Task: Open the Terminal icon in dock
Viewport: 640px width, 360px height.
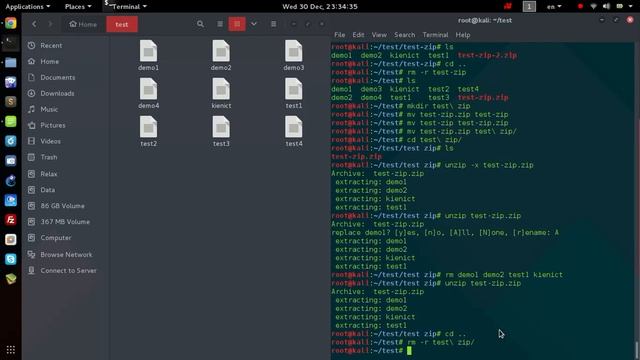Action: 11,42
